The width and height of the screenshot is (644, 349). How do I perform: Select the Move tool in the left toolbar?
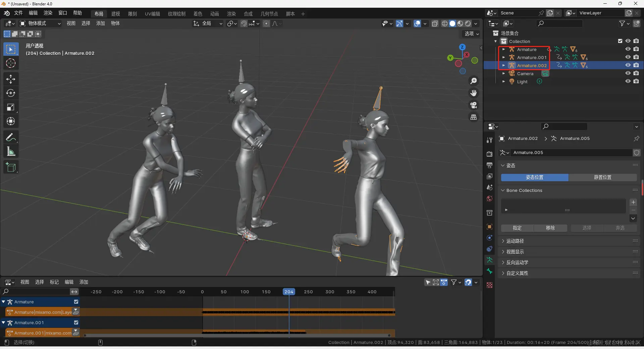click(11, 79)
